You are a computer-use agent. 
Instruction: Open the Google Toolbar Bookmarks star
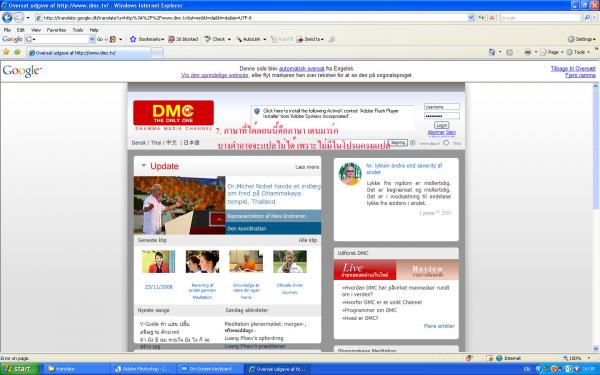[x=133, y=39]
